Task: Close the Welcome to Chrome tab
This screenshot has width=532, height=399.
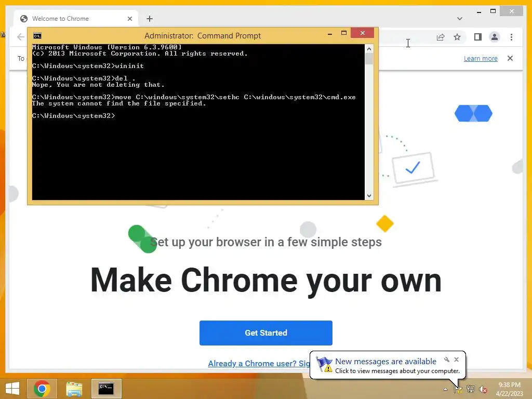Action: 129,19
